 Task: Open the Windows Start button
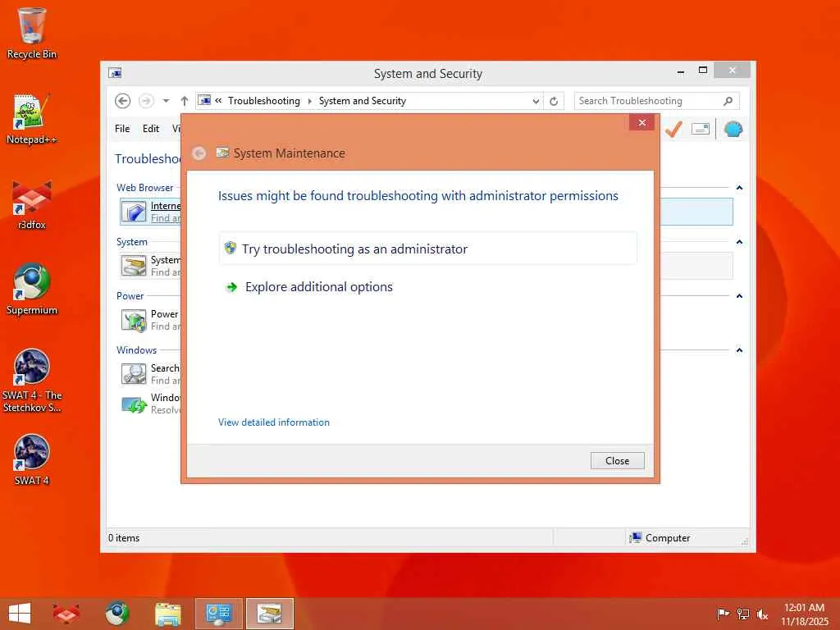pos(20,614)
